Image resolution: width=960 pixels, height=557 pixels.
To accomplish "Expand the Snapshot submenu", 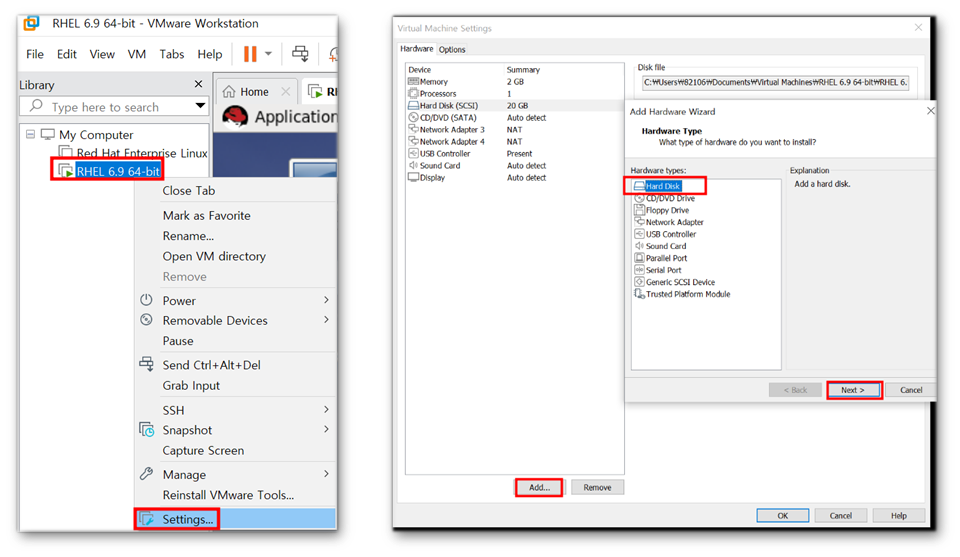I will pyautogui.click(x=235, y=430).
